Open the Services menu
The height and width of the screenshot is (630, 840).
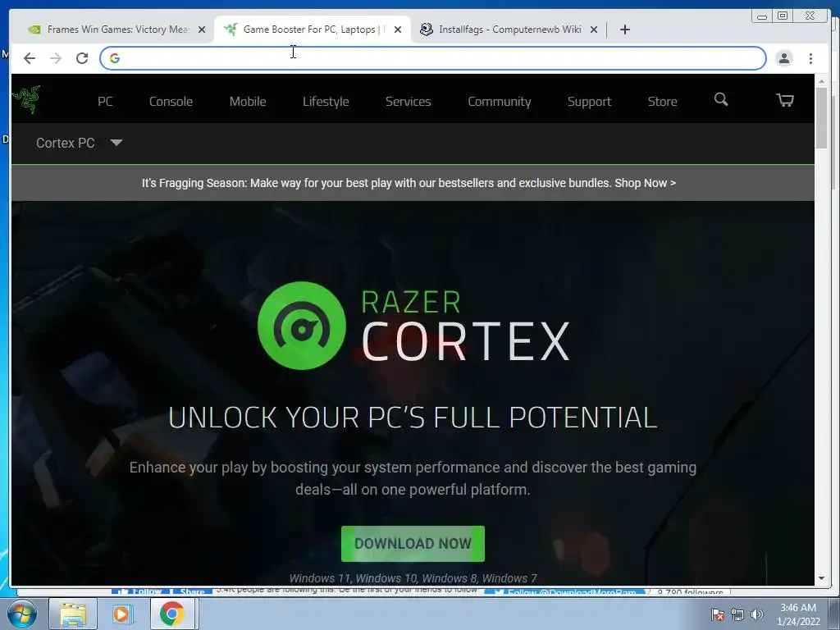coord(409,101)
